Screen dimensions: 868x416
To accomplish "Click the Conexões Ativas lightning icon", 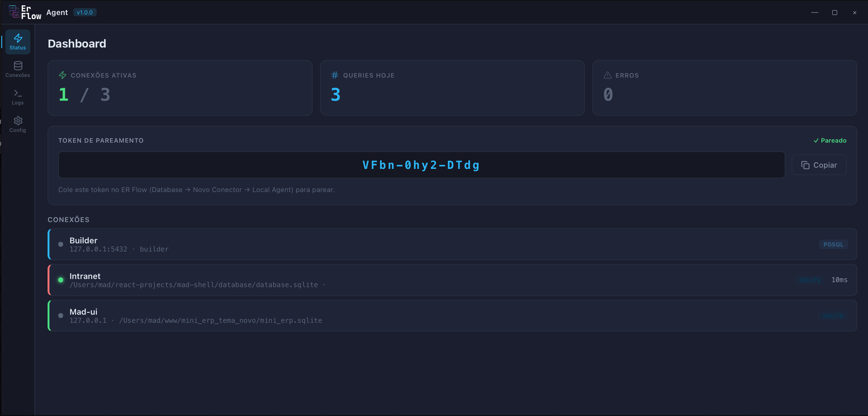I will point(62,75).
